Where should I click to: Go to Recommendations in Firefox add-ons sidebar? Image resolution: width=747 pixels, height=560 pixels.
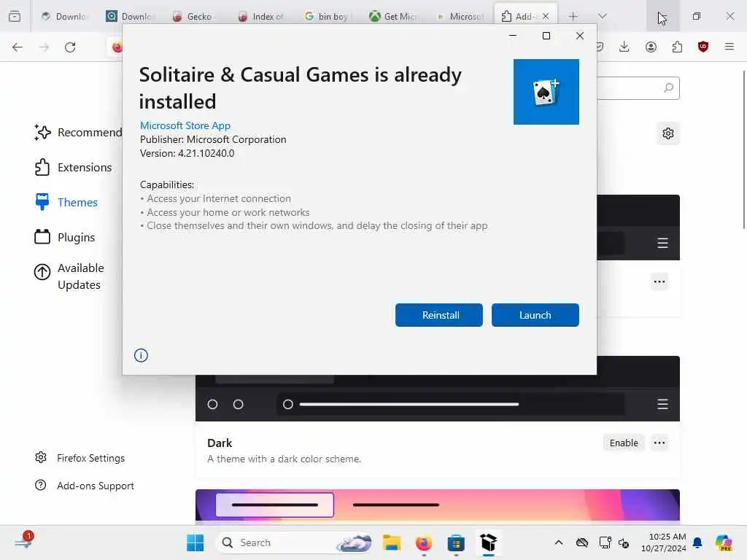pyautogui.click(x=79, y=133)
